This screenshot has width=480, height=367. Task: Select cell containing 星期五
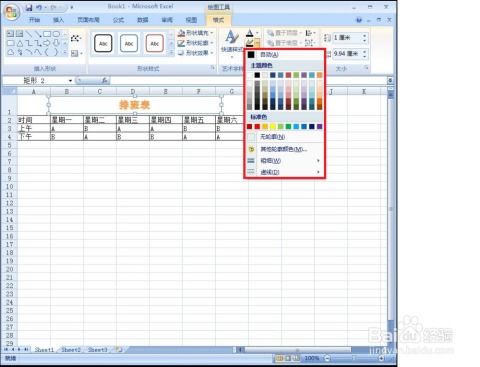pyautogui.click(x=199, y=120)
